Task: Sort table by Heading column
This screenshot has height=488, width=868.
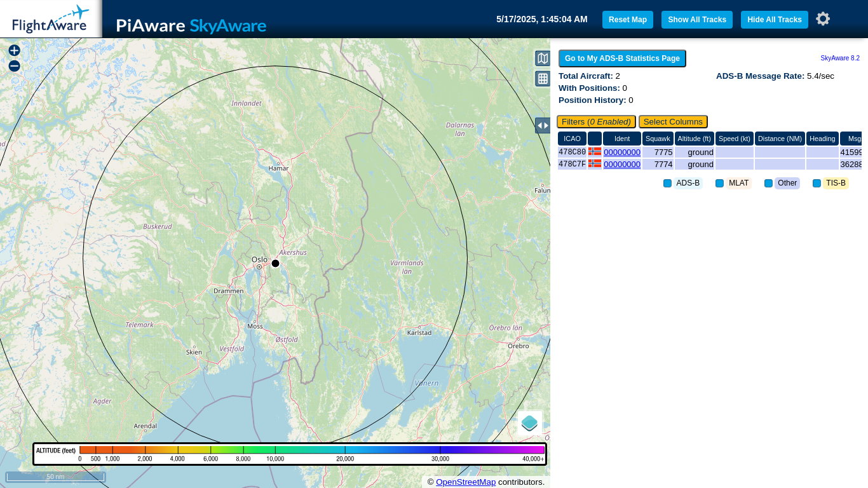Action: click(x=822, y=139)
